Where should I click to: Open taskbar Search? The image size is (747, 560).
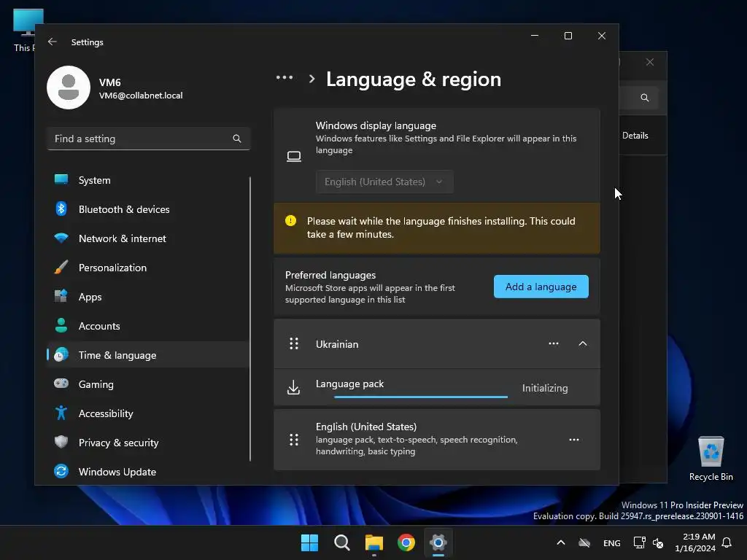click(x=341, y=542)
